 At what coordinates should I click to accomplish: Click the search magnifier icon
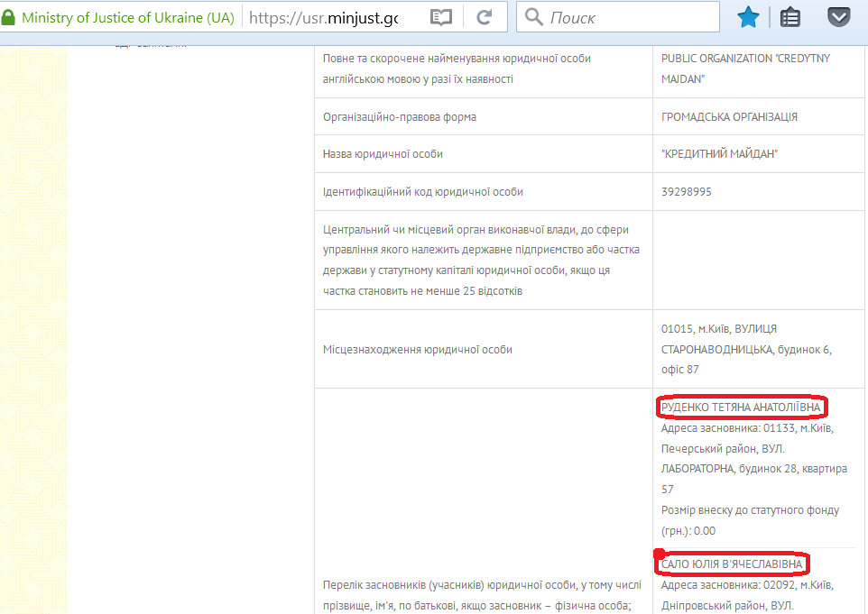534,17
